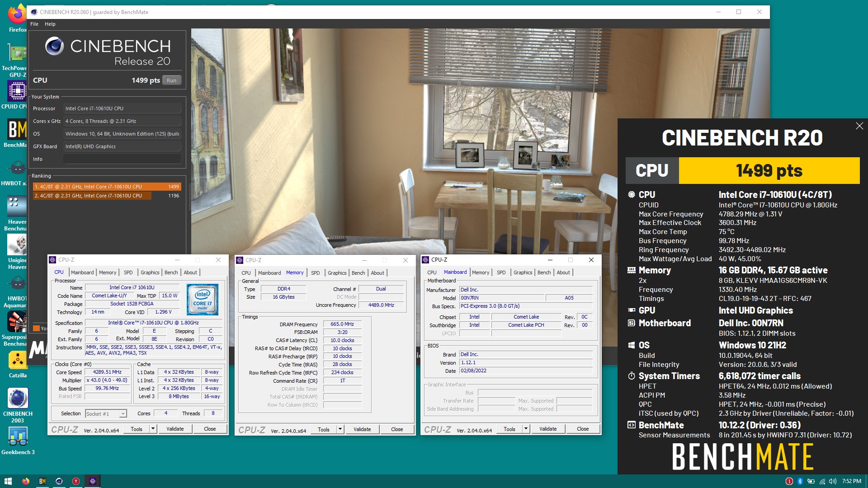Launch Unigine Heaven desktop shortcut
868x488 pixels.
(17, 252)
